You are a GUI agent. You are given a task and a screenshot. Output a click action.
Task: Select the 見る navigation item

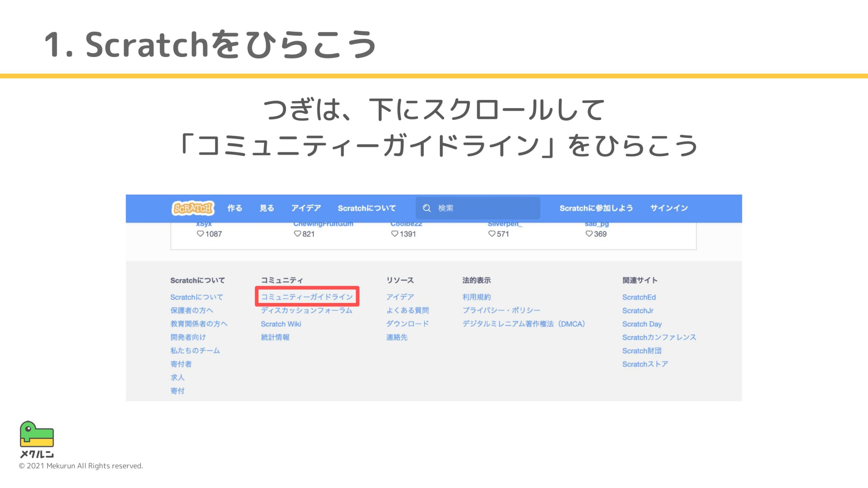click(268, 208)
